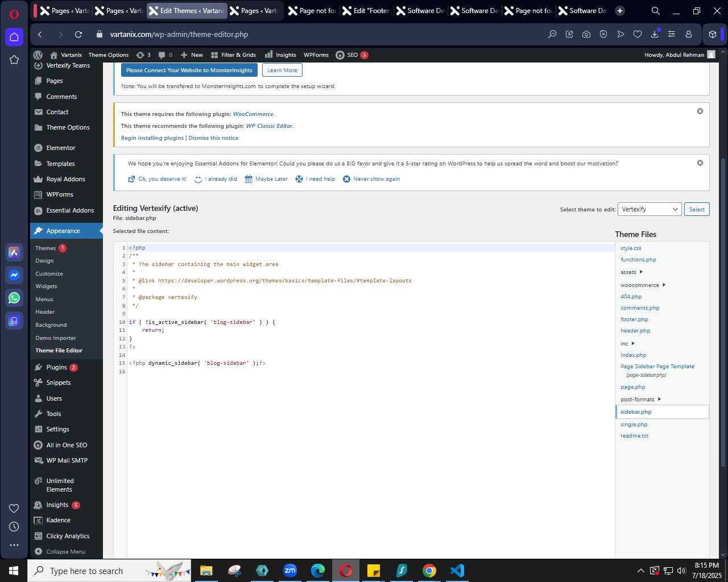Screen dimensions: 728x582
Task: Open File Explorer from the taskbar
Action: pyautogui.click(x=206, y=571)
